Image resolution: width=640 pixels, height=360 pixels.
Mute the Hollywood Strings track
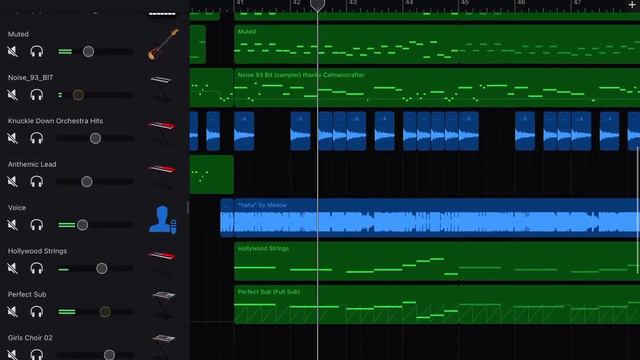[13, 268]
